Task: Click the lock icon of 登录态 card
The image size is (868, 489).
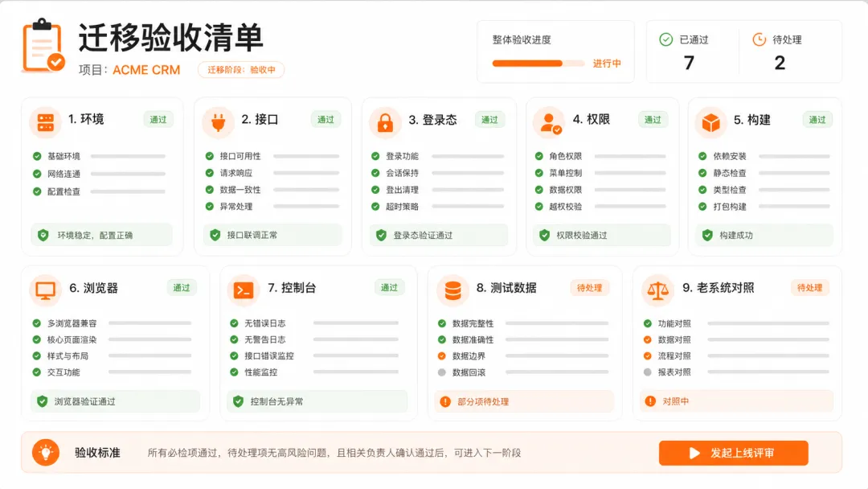Action: [385, 123]
